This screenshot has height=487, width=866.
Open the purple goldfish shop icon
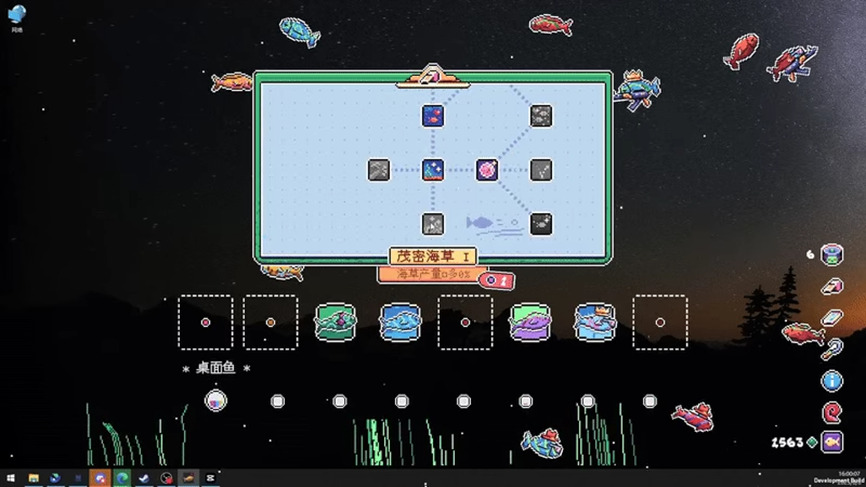click(831, 442)
